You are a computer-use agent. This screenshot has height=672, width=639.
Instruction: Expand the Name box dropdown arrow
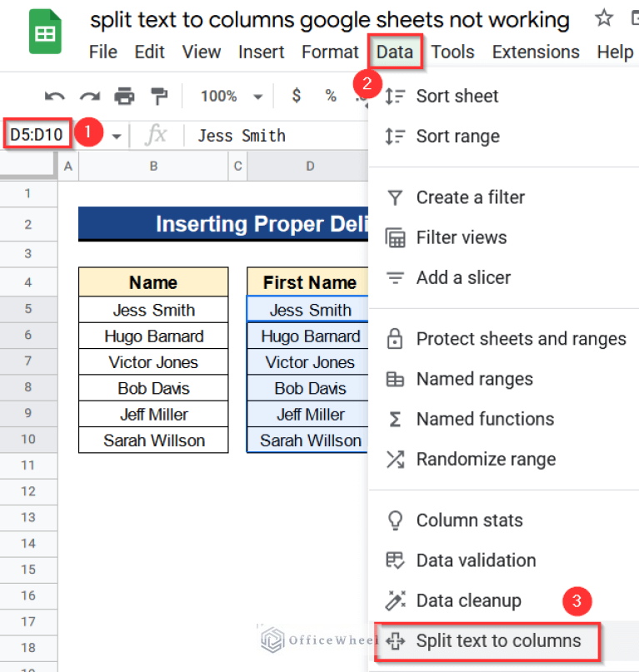[116, 135]
